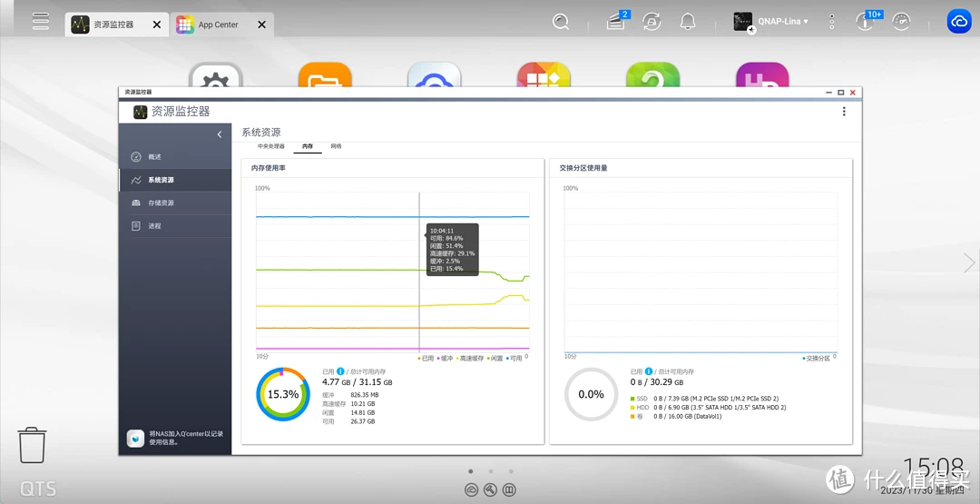Toggle the 缓冲 legend series in memory chart
The width and height of the screenshot is (980, 504).
tap(445, 359)
